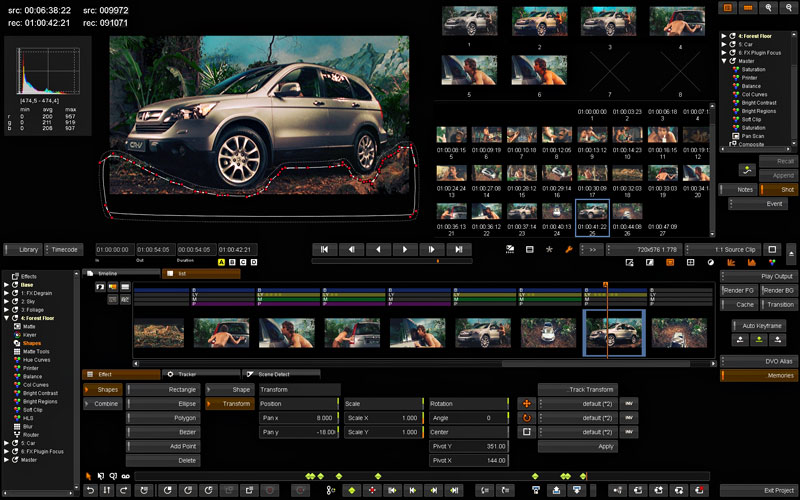The height and width of the screenshot is (500, 800).
Task: Click the Exit Project button
Action: point(759,490)
